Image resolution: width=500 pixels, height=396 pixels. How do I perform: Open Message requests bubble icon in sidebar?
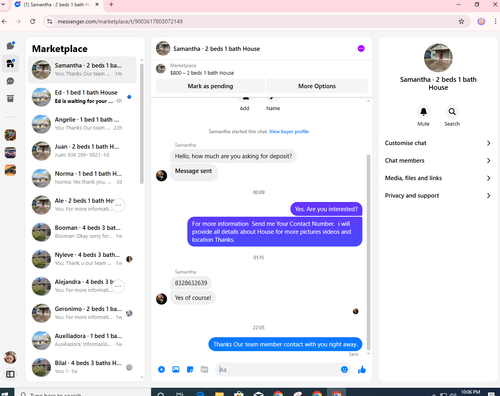(x=10, y=81)
